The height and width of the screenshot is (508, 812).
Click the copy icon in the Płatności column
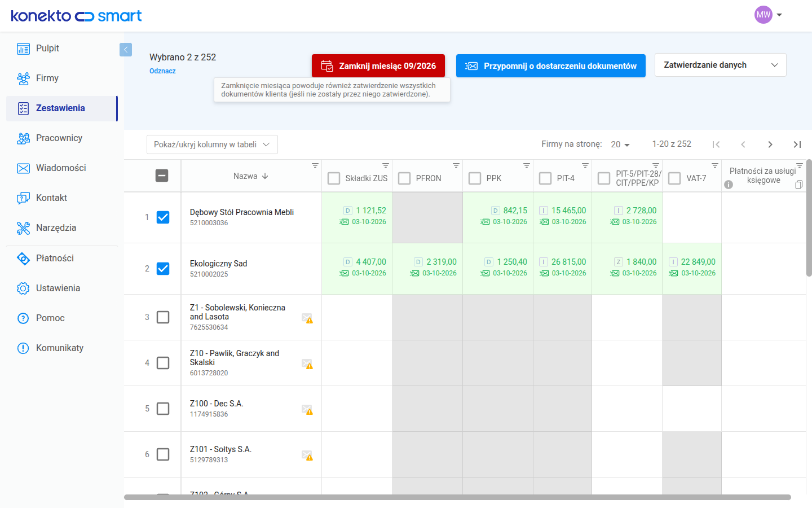[x=798, y=185]
